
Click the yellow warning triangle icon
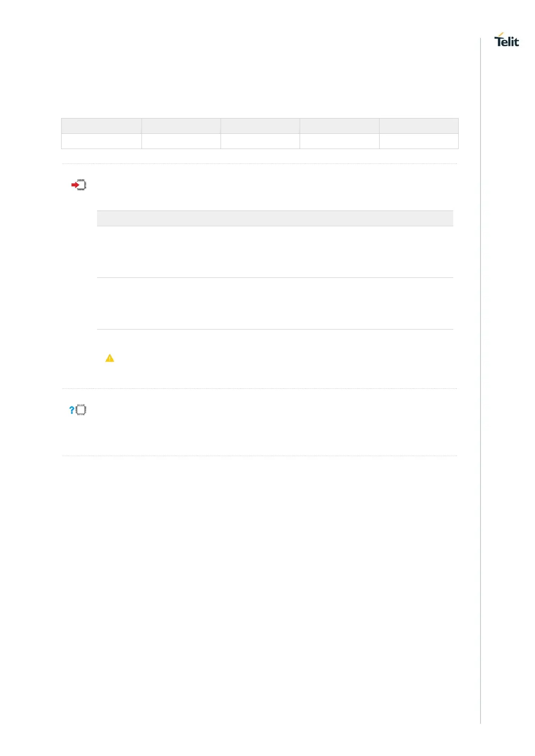110,358
